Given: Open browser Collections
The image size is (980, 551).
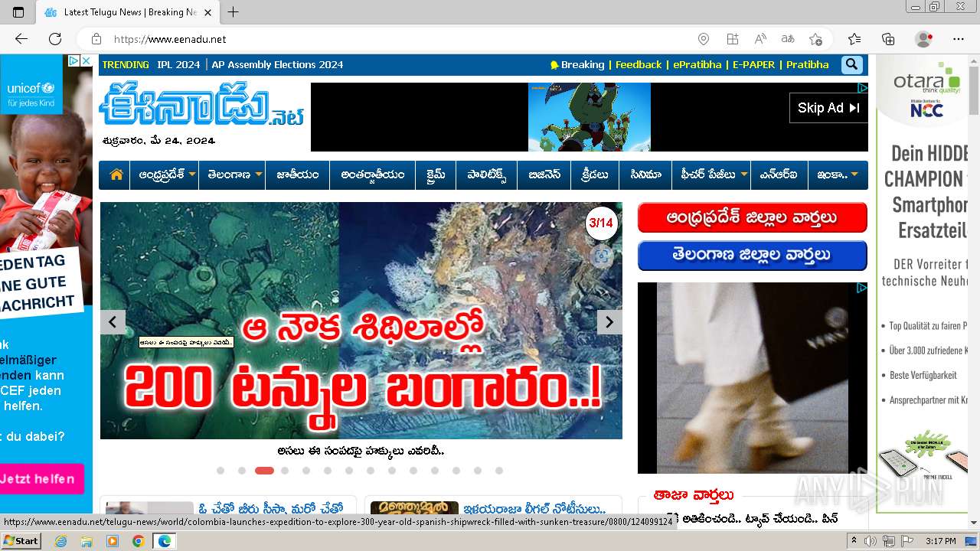Looking at the screenshot, I should coord(888,39).
